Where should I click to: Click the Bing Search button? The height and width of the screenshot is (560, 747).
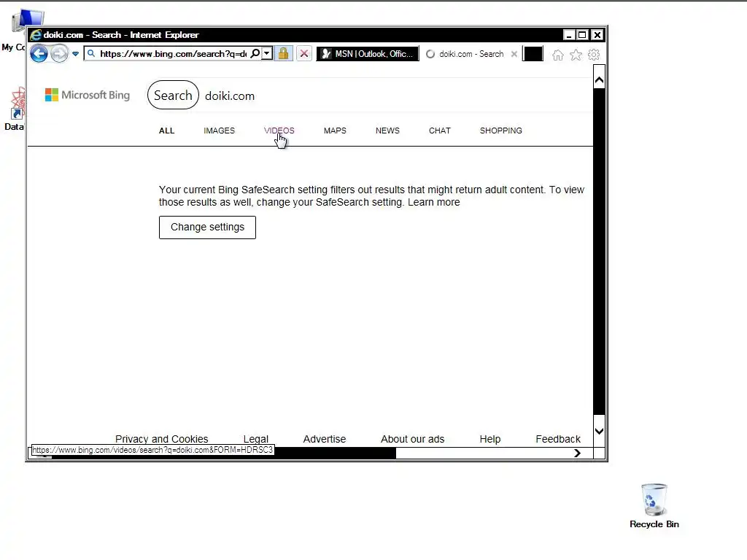[173, 96]
